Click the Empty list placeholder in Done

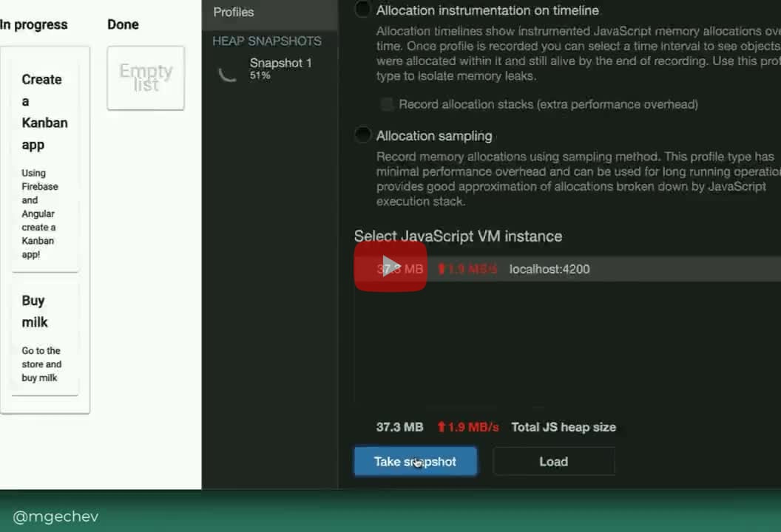tap(146, 78)
